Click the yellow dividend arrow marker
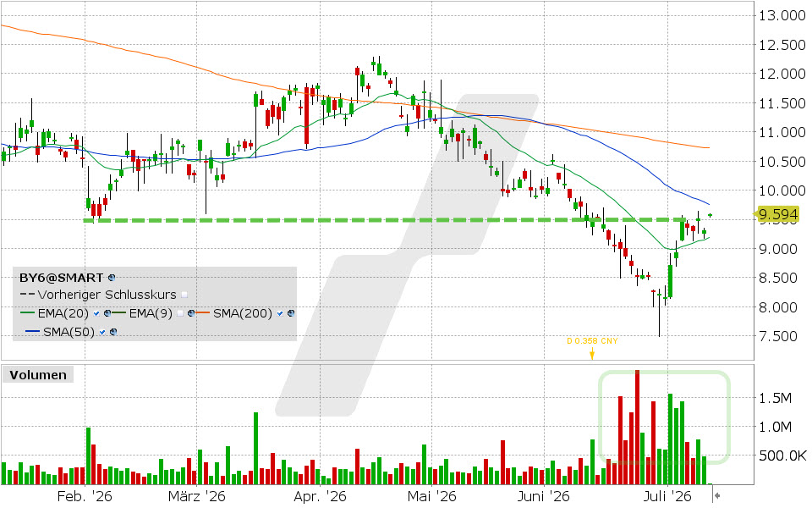812x508 pixels. pyautogui.click(x=592, y=354)
